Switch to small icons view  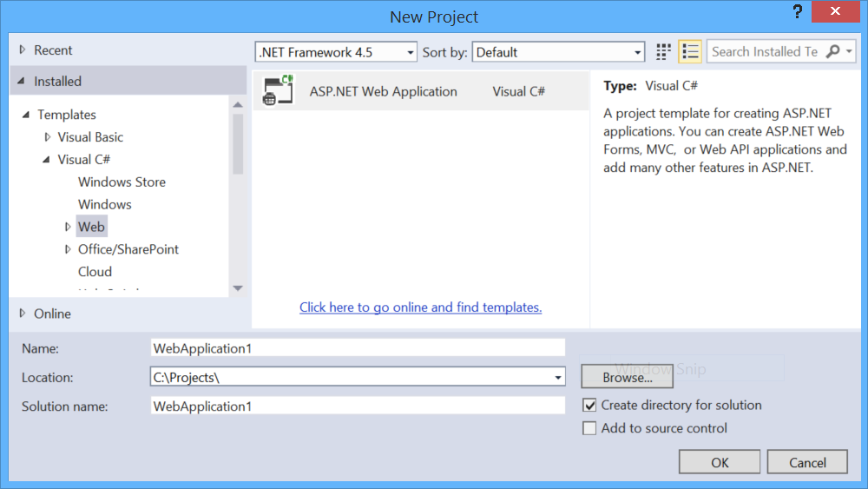click(664, 52)
